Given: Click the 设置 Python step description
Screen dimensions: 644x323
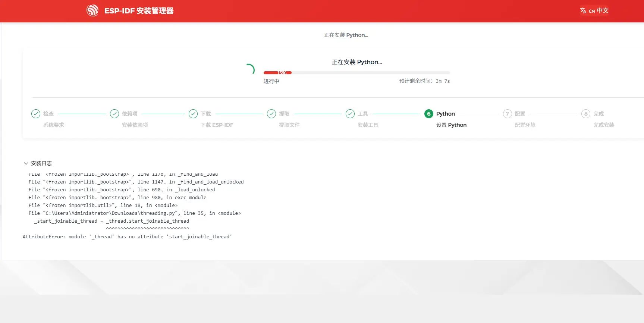Looking at the screenshot, I should (x=452, y=125).
